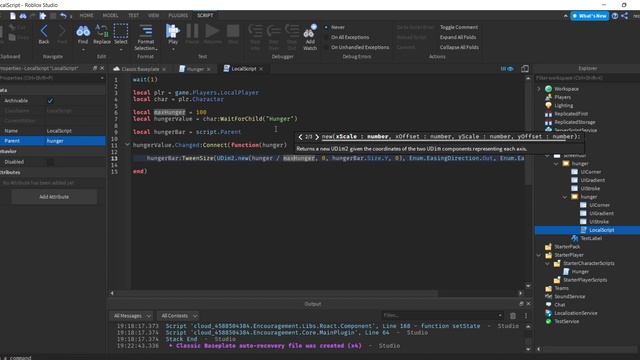Viewport: 640px width, 360px height.
Task: Click the Add Attribute button
Action: 54,197
